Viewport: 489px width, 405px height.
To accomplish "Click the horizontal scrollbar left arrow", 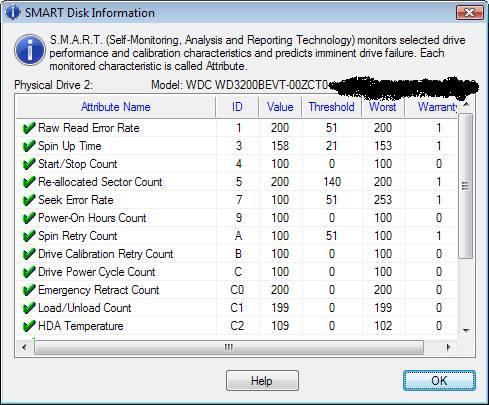I will (24, 347).
